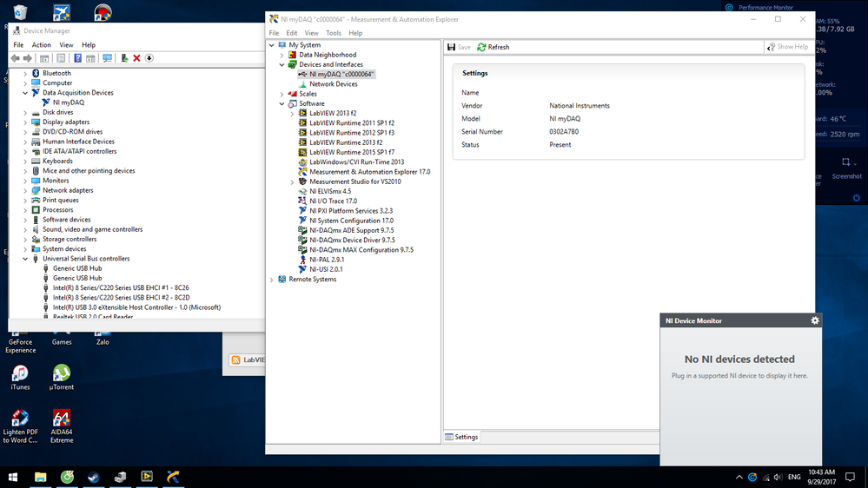This screenshot has height=488, width=868.
Task: Click the LabWindows/CVI Run-Time 2013 icon
Action: [303, 162]
